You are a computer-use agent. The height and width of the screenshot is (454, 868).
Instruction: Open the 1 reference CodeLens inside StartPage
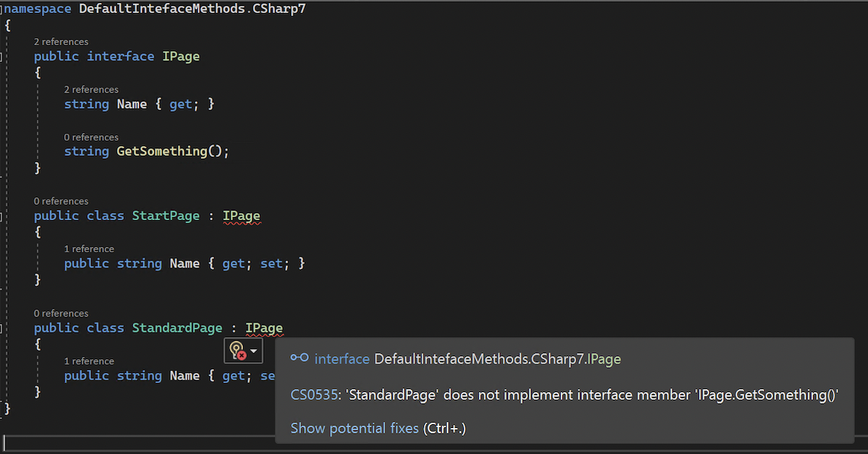tap(89, 248)
